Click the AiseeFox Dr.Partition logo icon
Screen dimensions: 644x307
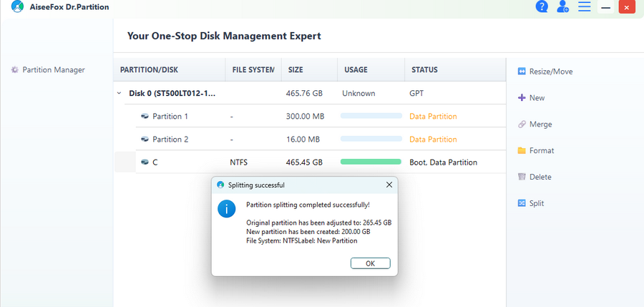click(x=17, y=6)
